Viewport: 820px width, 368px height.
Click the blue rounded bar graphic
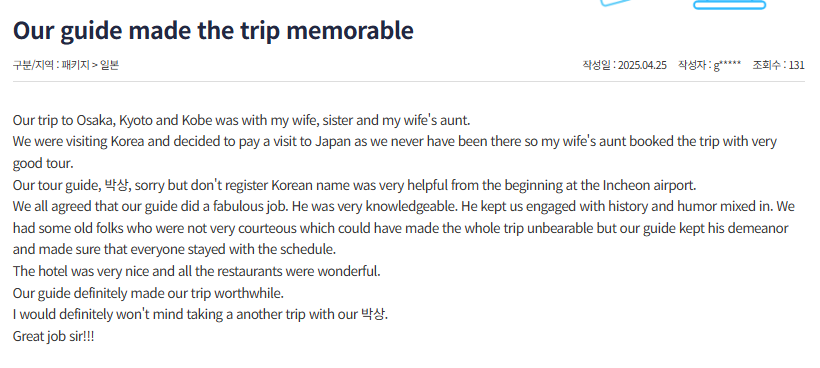(730, 5)
